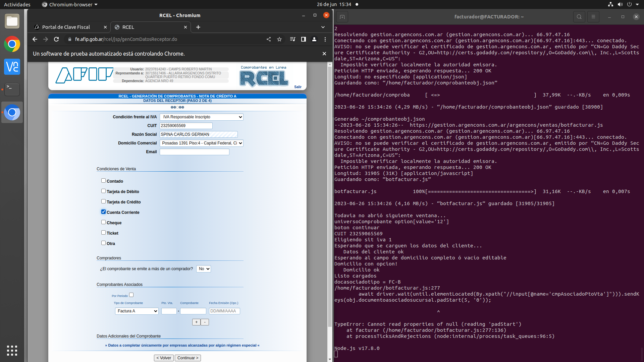Image resolution: width=644 pixels, height=362 pixels.
Task: Remove associated comprobante row with minus
Action: [x=205, y=322]
